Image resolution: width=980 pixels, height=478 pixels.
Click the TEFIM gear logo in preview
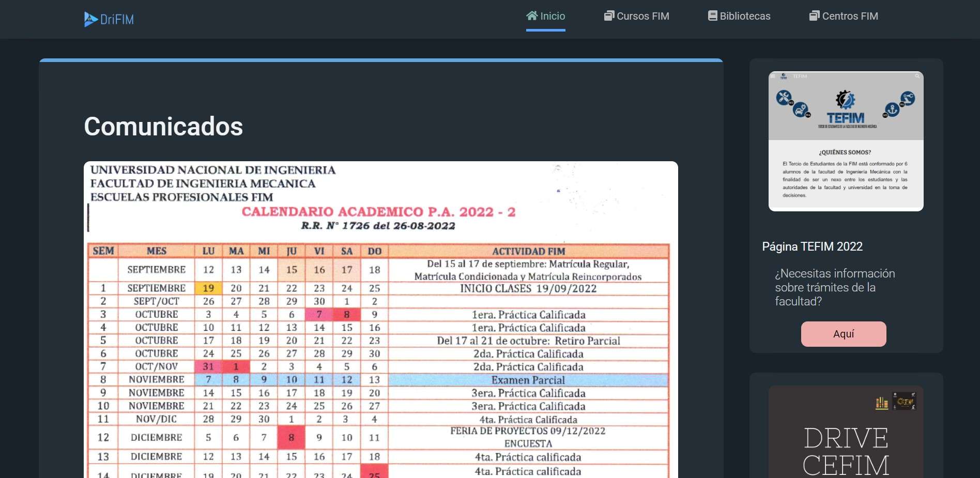[845, 99]
